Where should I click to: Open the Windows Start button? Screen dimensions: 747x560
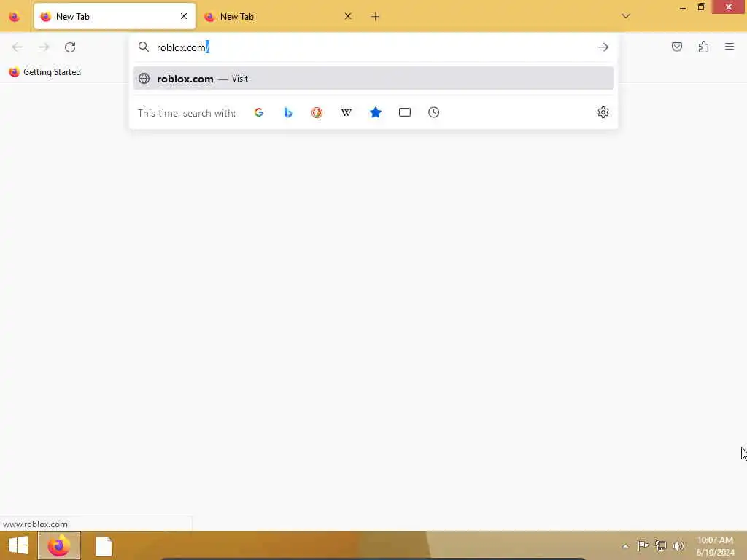click(18, 545)
